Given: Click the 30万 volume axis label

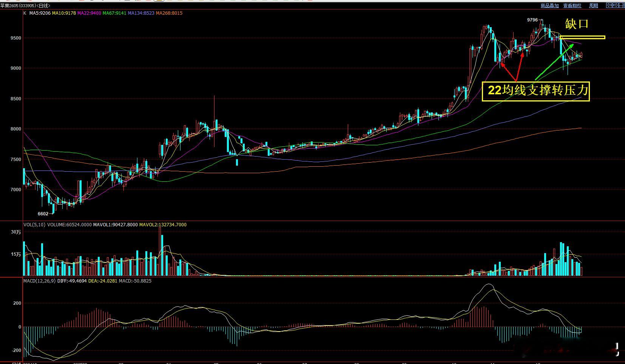Looking at the screenshot, I should point(16,232).
